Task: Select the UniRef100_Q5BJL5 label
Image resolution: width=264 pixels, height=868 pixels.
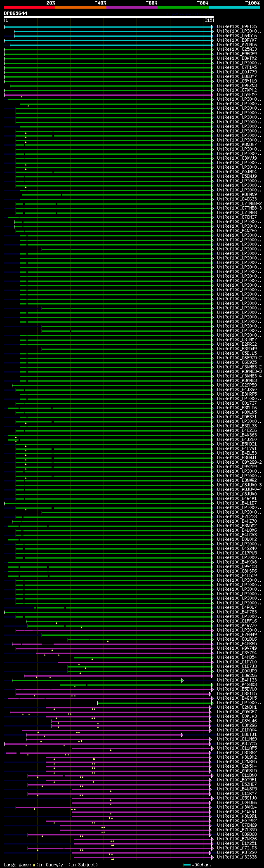Action: tap(237, 354)
